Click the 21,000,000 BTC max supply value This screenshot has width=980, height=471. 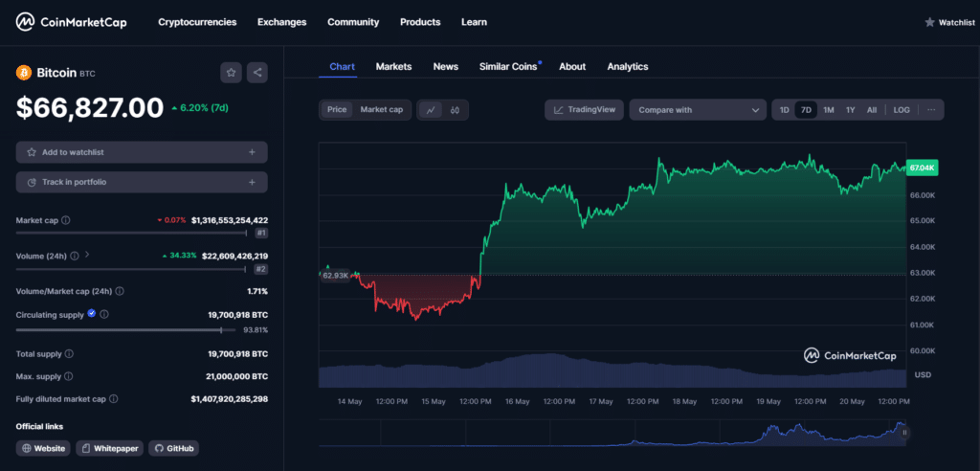[x=238, y=376]
